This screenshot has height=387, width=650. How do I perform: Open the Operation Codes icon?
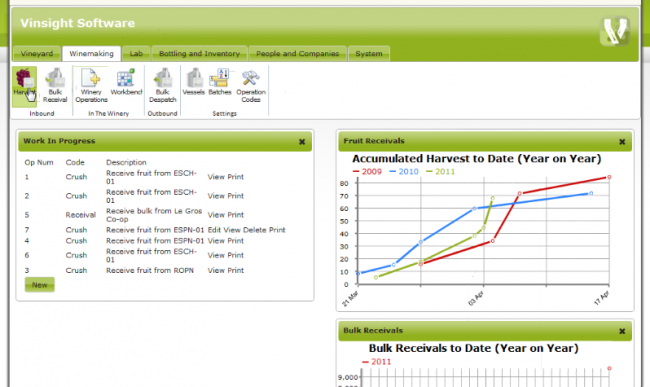pyautogui.click(x=251, y=85)
